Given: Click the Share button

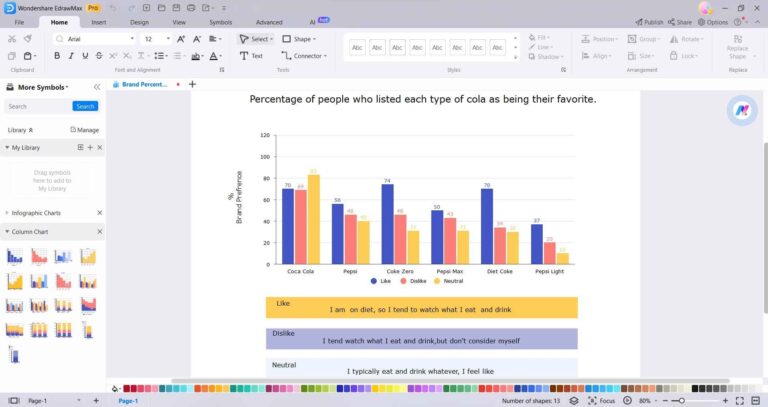Looking at the screenshot, I should point(680,22).
